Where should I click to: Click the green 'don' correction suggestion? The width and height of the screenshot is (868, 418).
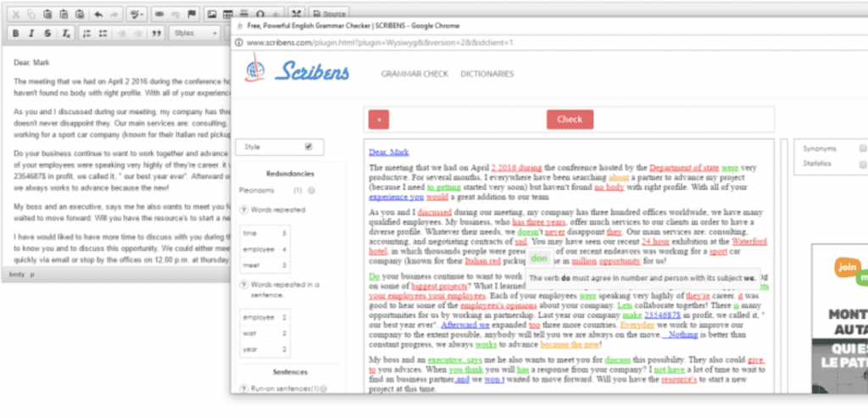point(537,258)
